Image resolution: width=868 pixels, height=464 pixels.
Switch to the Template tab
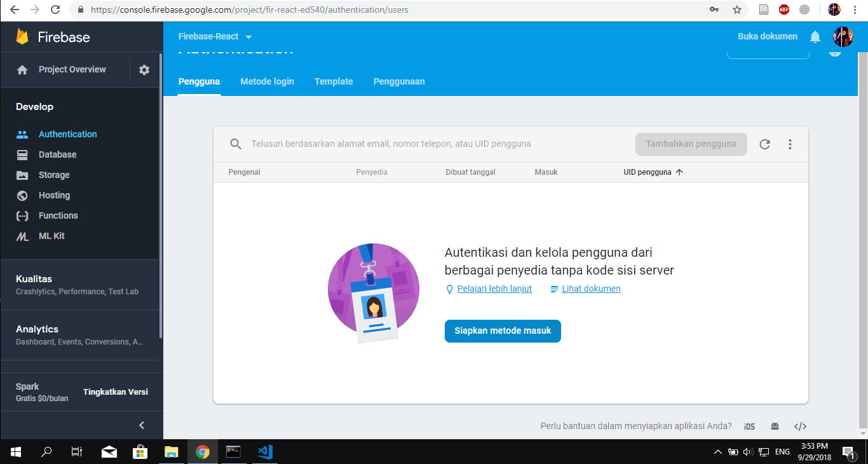click(x=334, y=81)
